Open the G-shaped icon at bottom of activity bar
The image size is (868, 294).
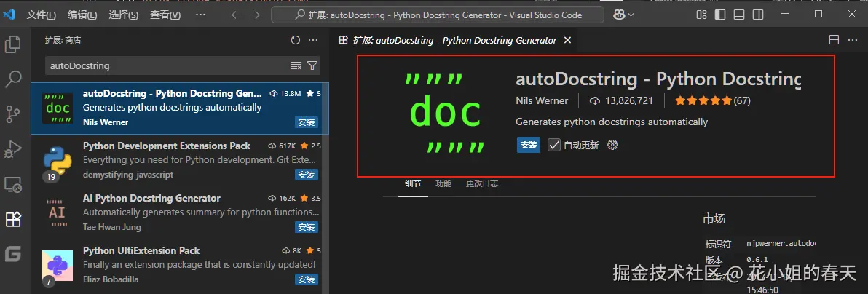click(12, 254)
